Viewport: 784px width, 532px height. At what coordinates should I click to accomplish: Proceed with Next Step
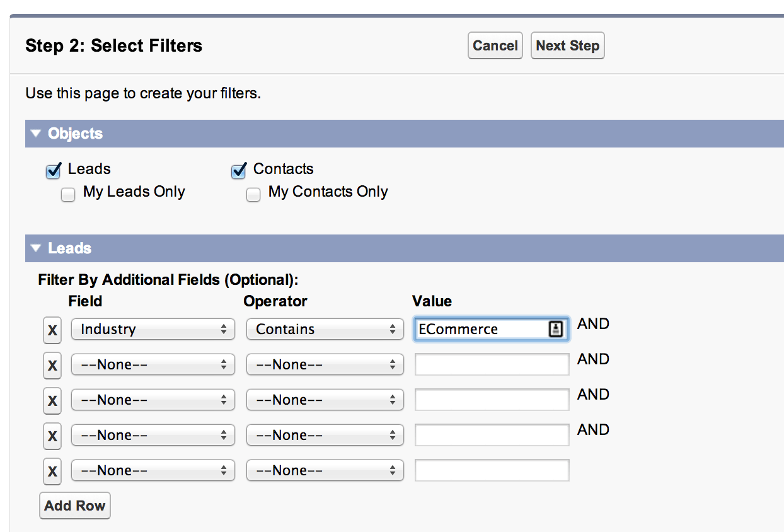point(567,45)
